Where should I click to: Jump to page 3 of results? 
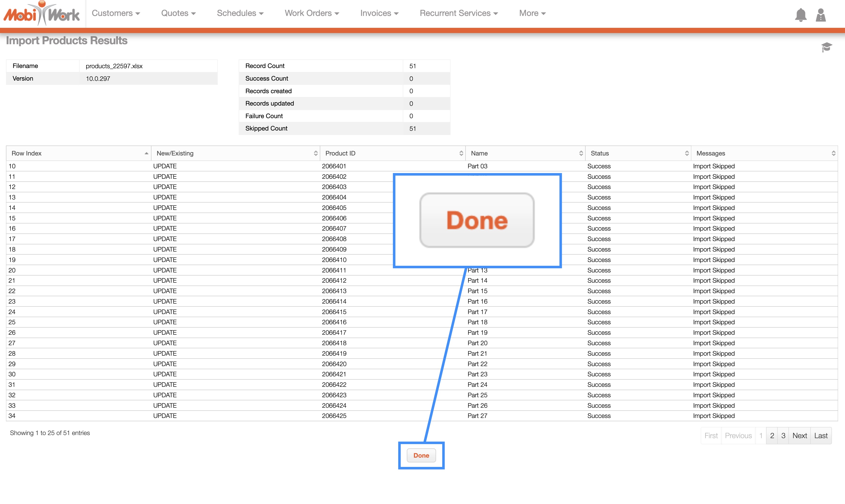(783, 435)
